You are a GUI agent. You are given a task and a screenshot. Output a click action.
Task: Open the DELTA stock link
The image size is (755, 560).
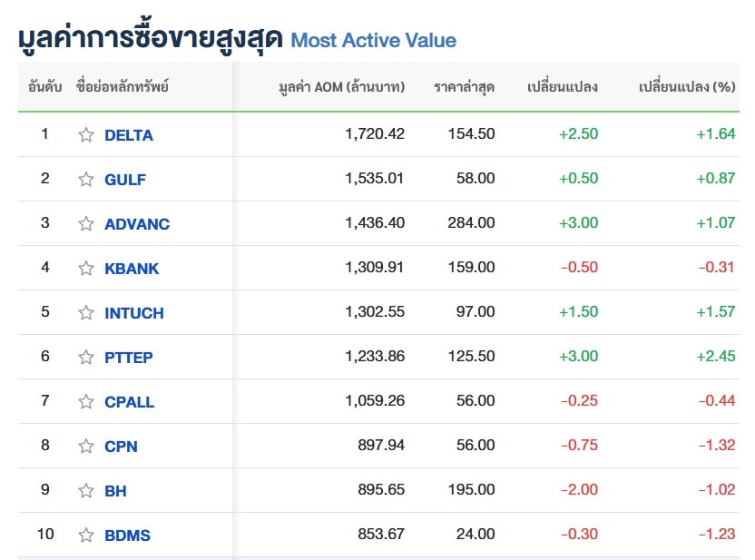pyautogui.click(x=129, y=135)
